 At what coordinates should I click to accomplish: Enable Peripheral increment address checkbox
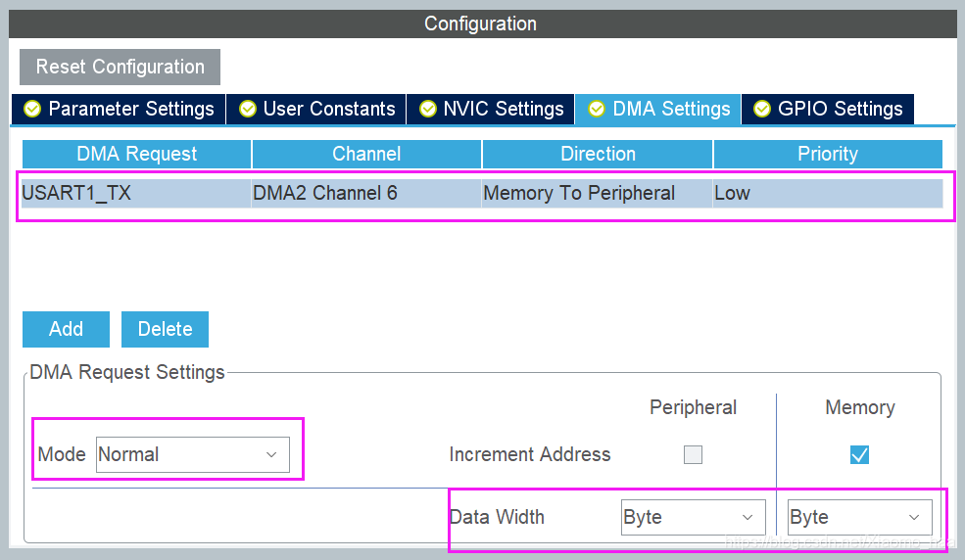click(x=693, y=455)
